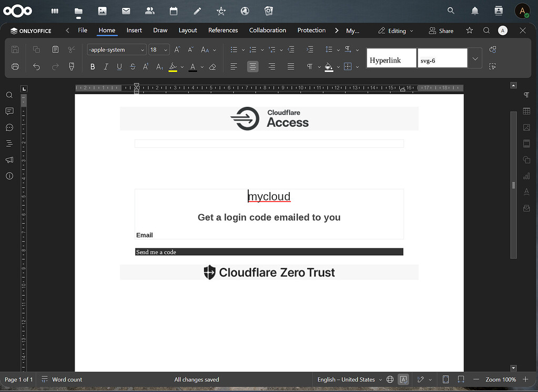Screen dimensions: 538x392
Task: Select the Copy style paintbrush
Action: (x=72, y=67)
